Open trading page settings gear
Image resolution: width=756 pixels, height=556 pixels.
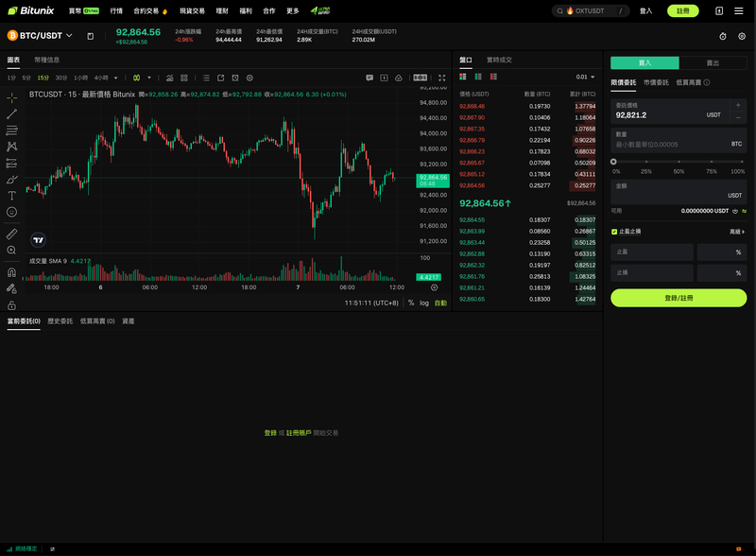pyautogui.click(x=742, y=36)
